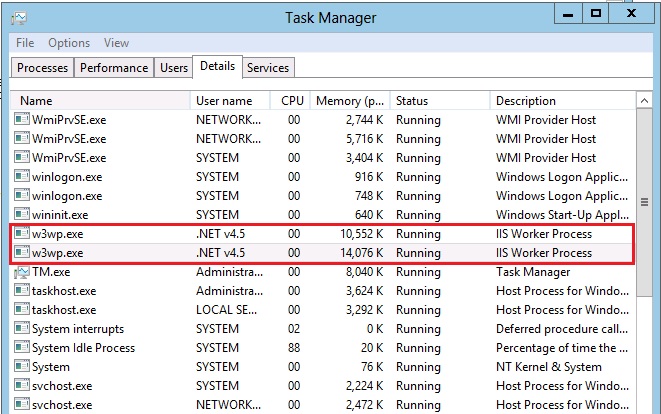Switch to the Performance tab

[x=114, y=68]
